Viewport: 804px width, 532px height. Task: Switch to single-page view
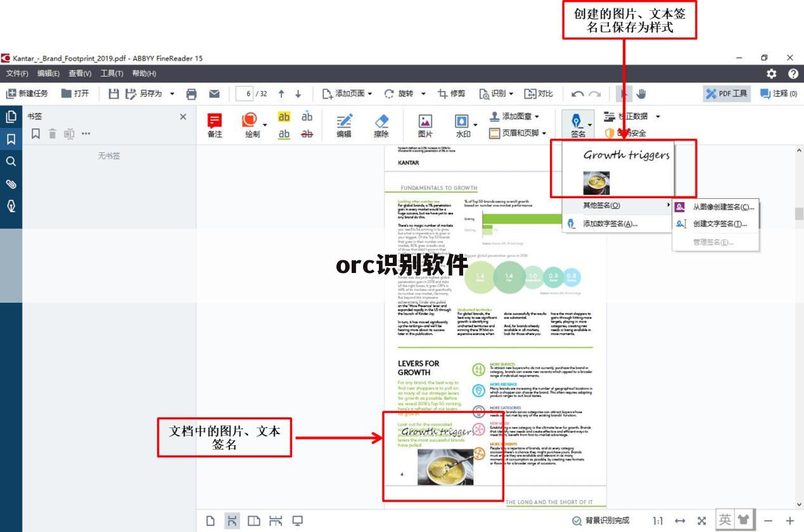point(210,521)
